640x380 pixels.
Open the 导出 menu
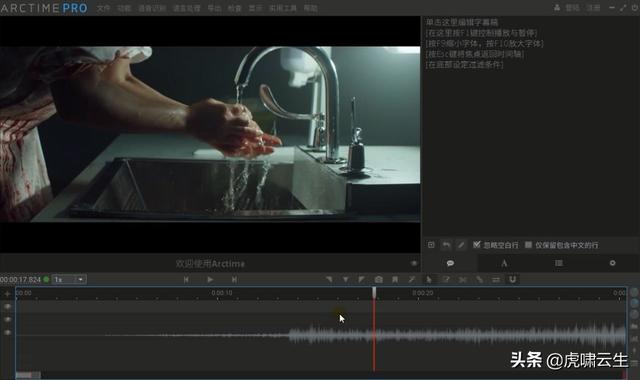coord(214,8)
